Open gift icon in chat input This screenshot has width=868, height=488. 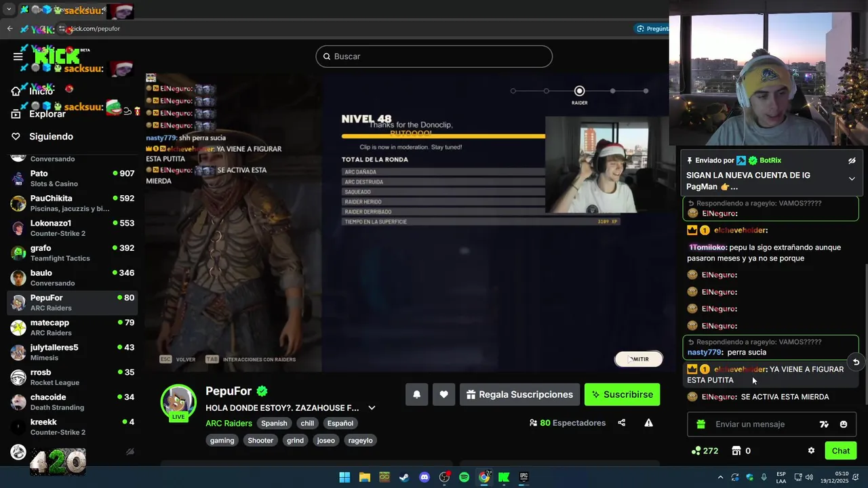point(701,424)
